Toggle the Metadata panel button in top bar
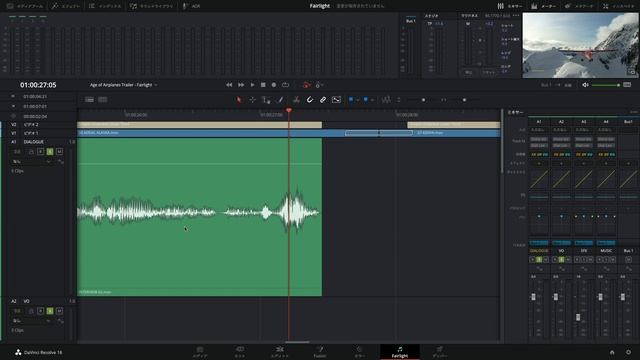Image resolution: width=640 pixels, height=360 pixels. tap(579, 6)
